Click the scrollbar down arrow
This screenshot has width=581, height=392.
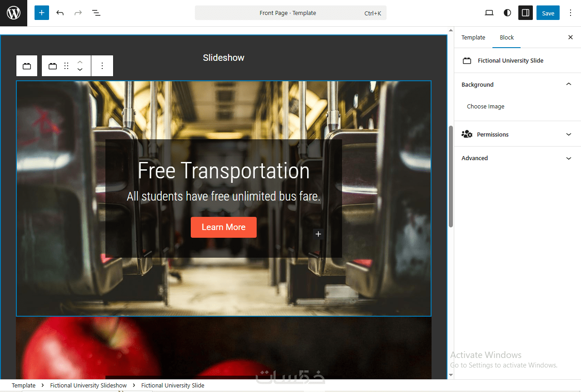451,375
